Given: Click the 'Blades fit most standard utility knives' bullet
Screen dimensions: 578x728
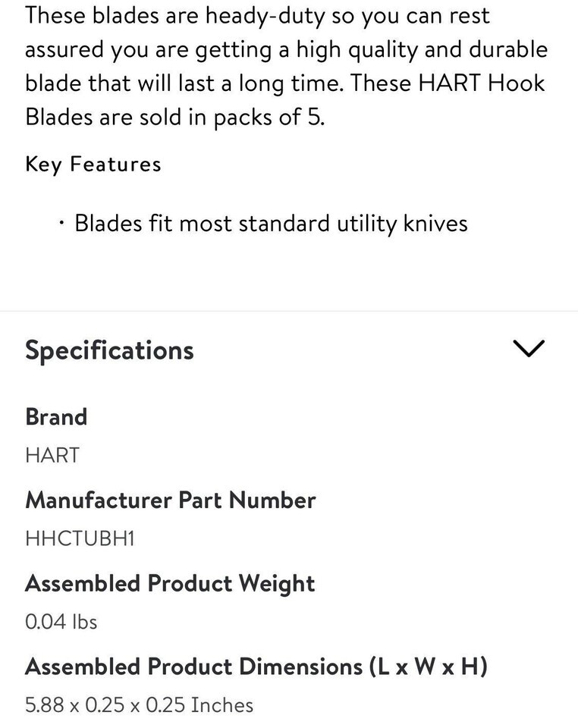Looking at the screenshot, I should [271, 224].
